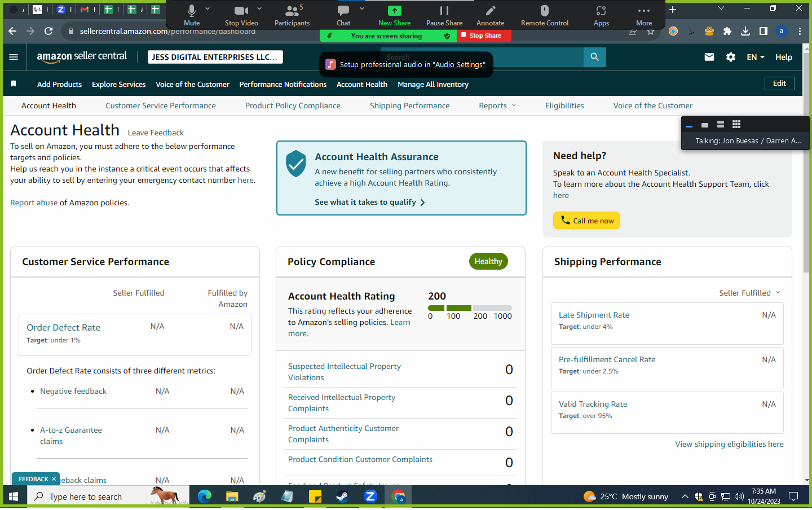Mute the microphone in Zoom toolbar

click(192, 15)
